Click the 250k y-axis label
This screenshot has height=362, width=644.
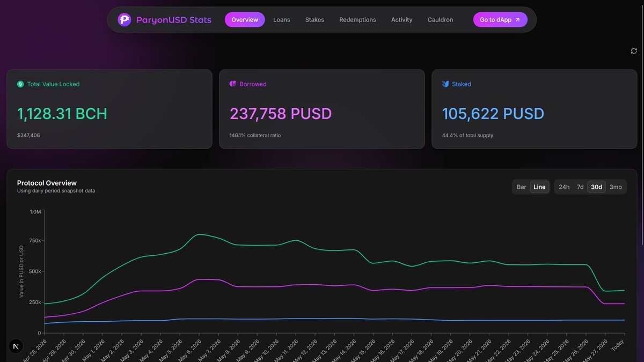[35, 302]
